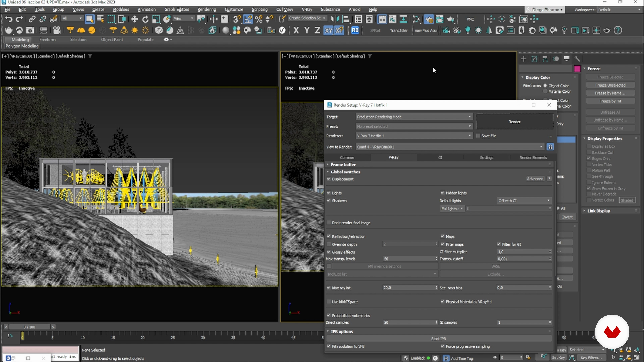Open Render Setup from the teapot icon

429,19
